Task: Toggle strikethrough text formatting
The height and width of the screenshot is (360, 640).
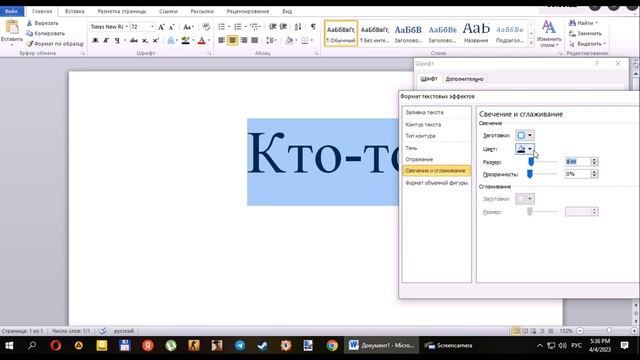Action: tap(134, 40)
